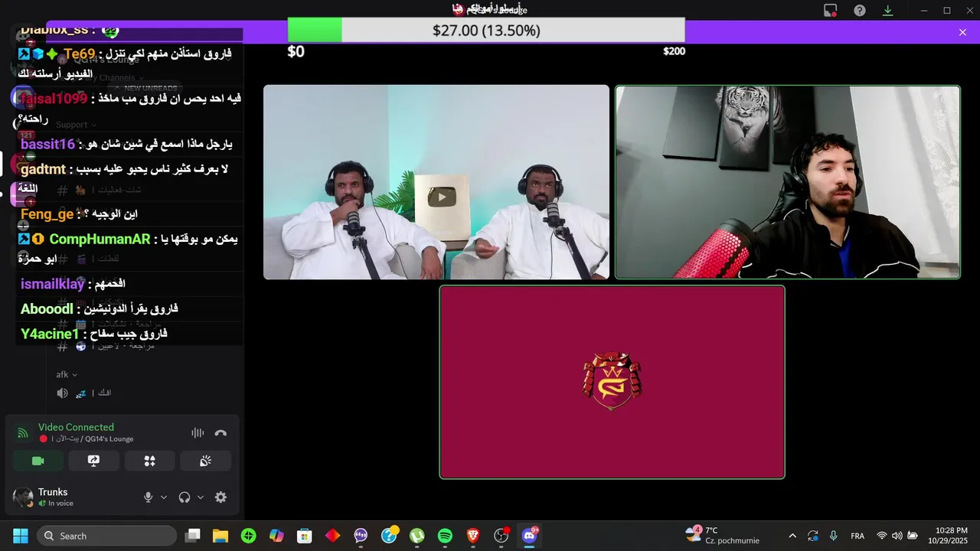Image resolution: width=980 pixels, height=551 pixels.
Task: Launch Copilot from the taskbar
Action: coord(276,536)
